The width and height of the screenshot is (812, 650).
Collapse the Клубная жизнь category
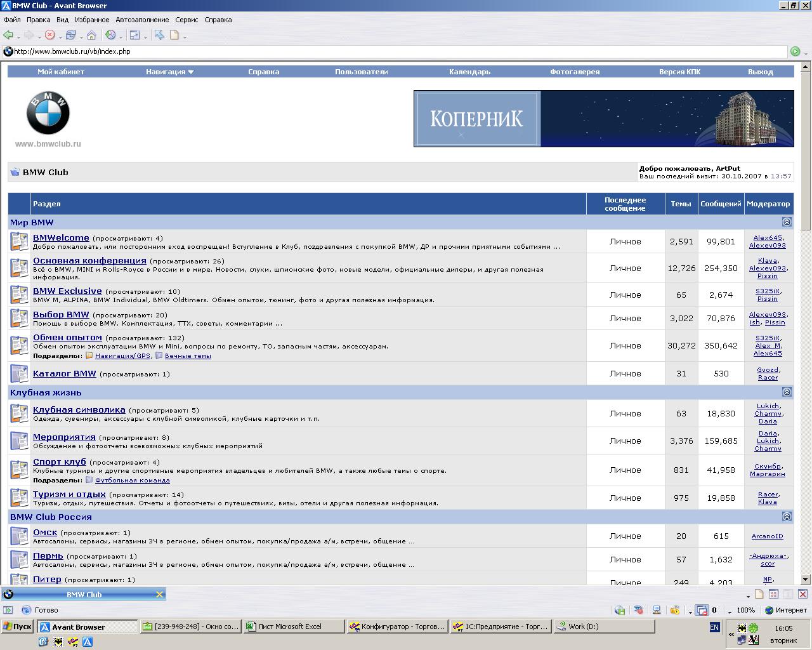coord(787,392)
